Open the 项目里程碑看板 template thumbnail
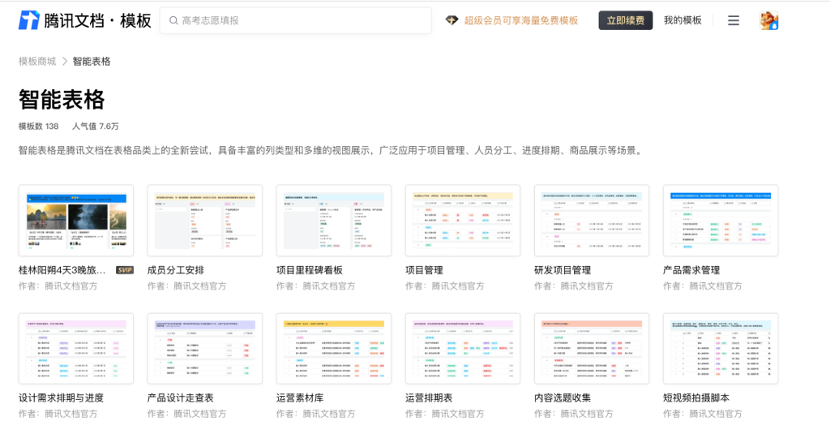The width and height of the screenshot is (830, 438). coord(334,220)
